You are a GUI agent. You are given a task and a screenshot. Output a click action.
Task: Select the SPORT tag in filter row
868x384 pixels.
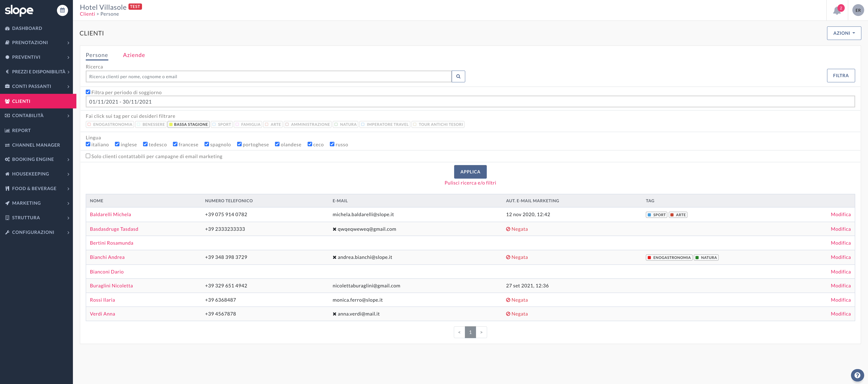coord(222,124)
